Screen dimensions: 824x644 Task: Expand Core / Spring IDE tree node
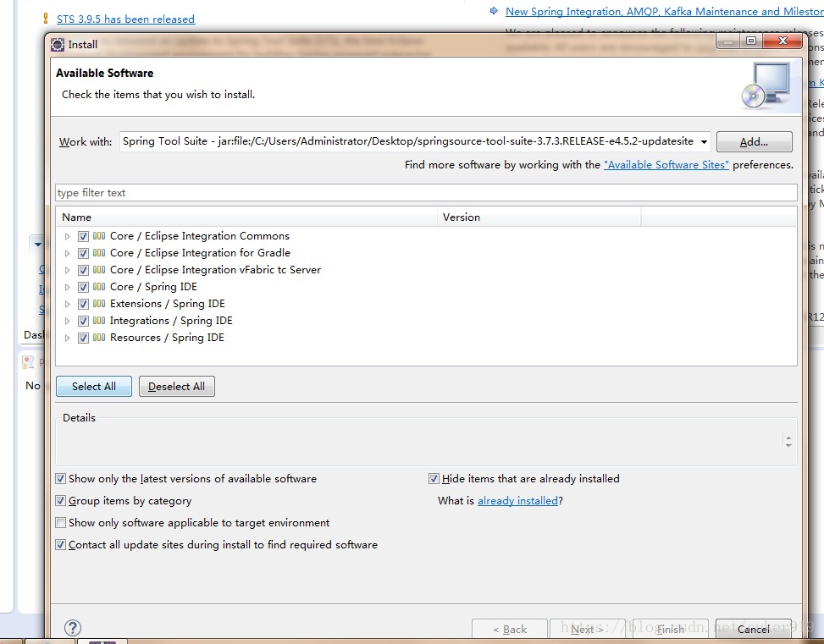67,288
